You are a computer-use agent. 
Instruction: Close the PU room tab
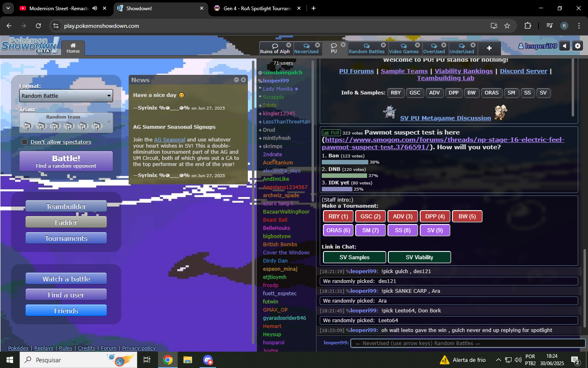(343, 45)
